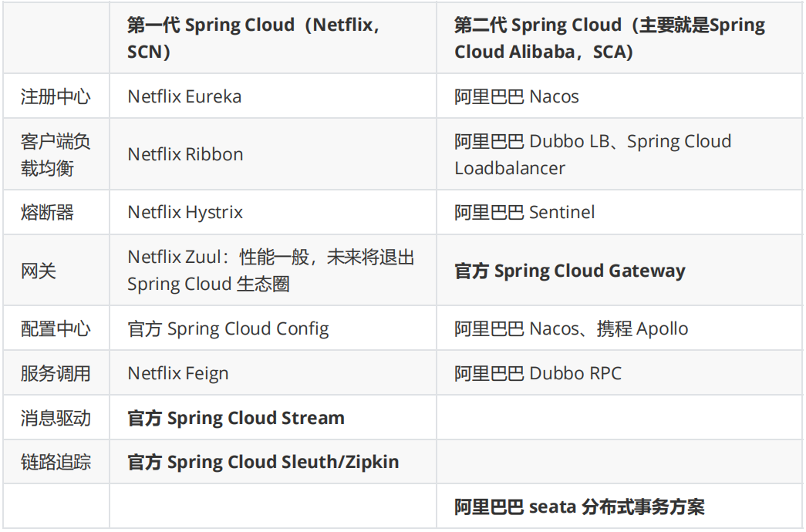806x532 pixels.
Task: Click the 网关 row label
Action: [x=56, y=271]
